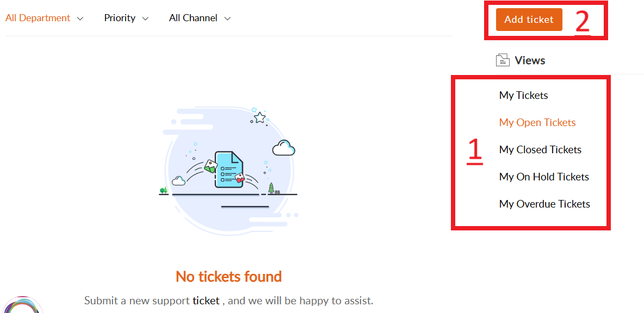Show My Closed Tickets
The image size is (644, 313).
point(540,150)
